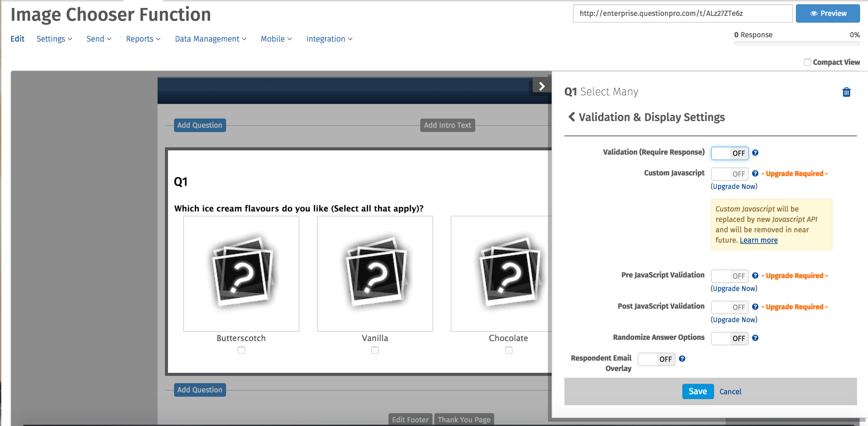Open the Send dropdown menu

point(99,39)
